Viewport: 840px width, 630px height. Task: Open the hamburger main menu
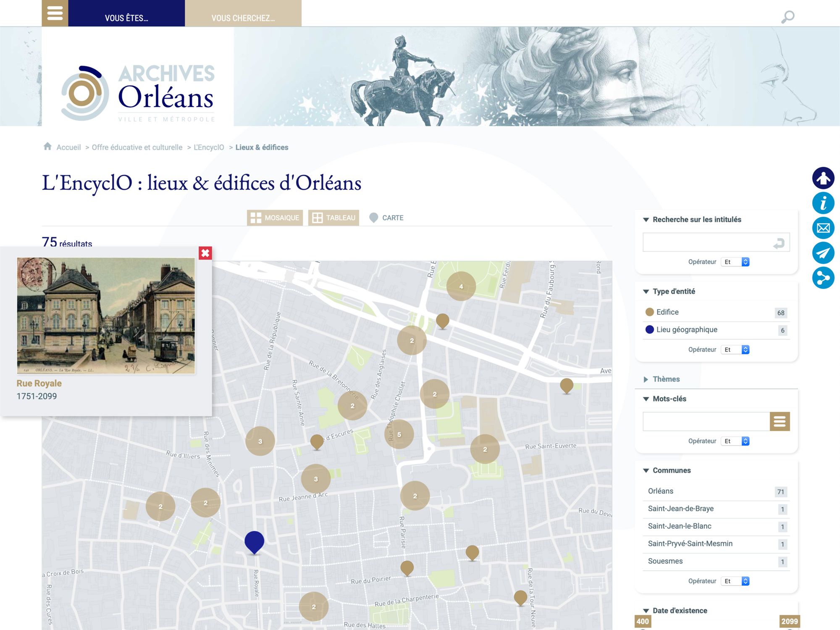(x=55, y=13)
